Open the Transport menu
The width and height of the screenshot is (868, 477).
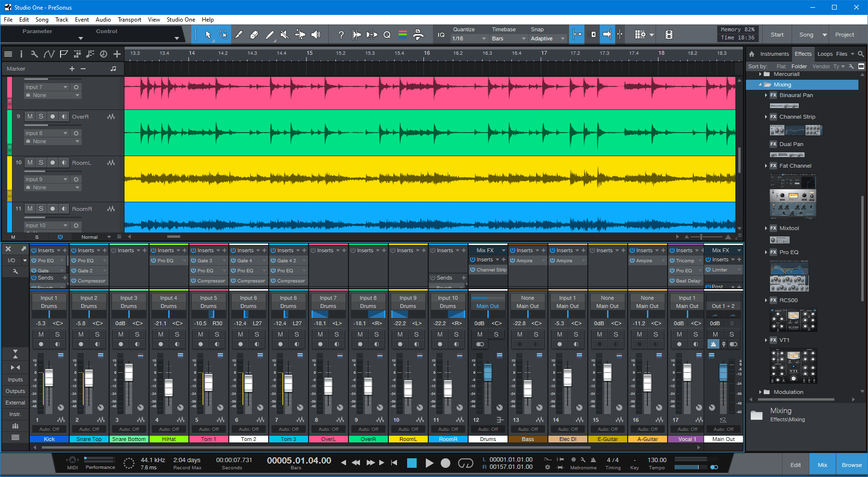coord(129,20)
